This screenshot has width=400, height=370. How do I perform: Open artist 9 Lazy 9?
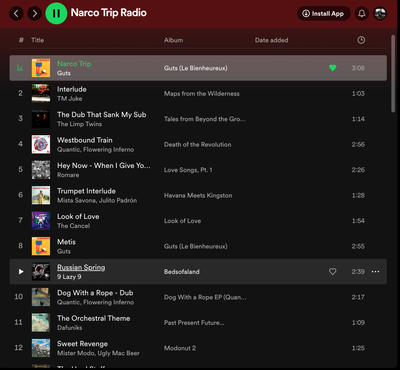(x=69, y=277)
